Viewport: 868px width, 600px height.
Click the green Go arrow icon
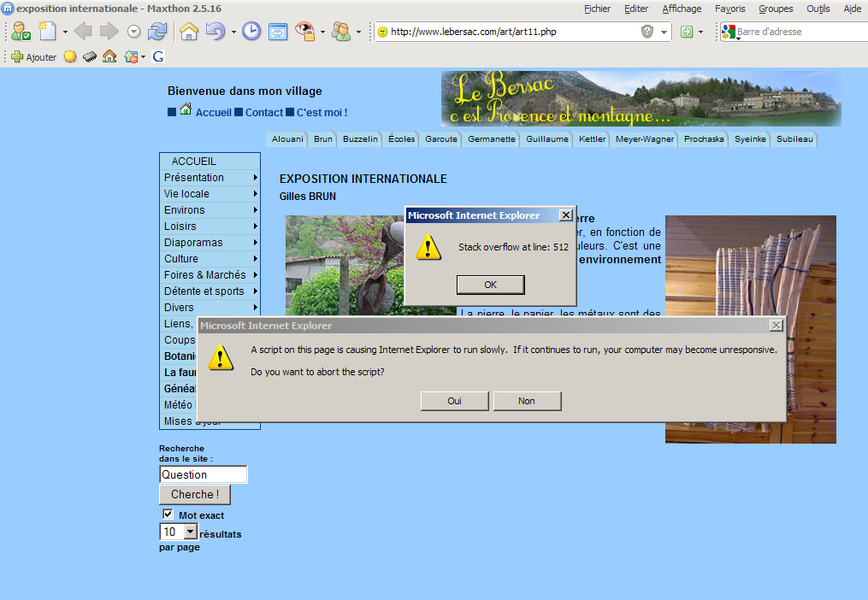click(x=687, y=32)
